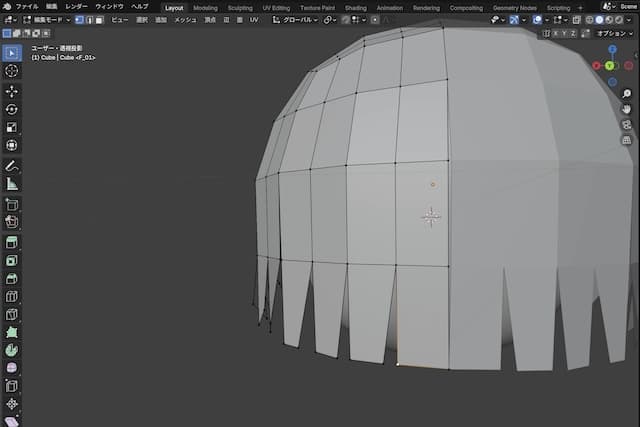
Task: Select the Cursor tool in the left toolbar
Action: [x=12, y=71]
